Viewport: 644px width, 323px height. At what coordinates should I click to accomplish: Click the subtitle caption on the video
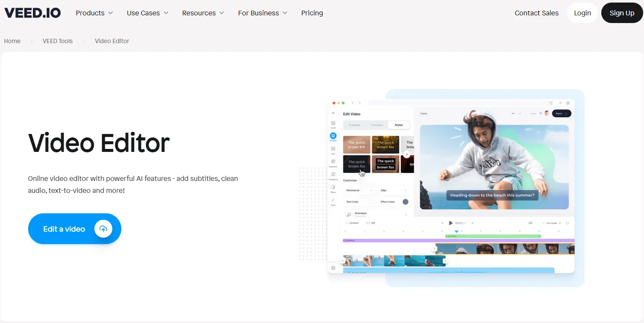click(x=492, y=195)
